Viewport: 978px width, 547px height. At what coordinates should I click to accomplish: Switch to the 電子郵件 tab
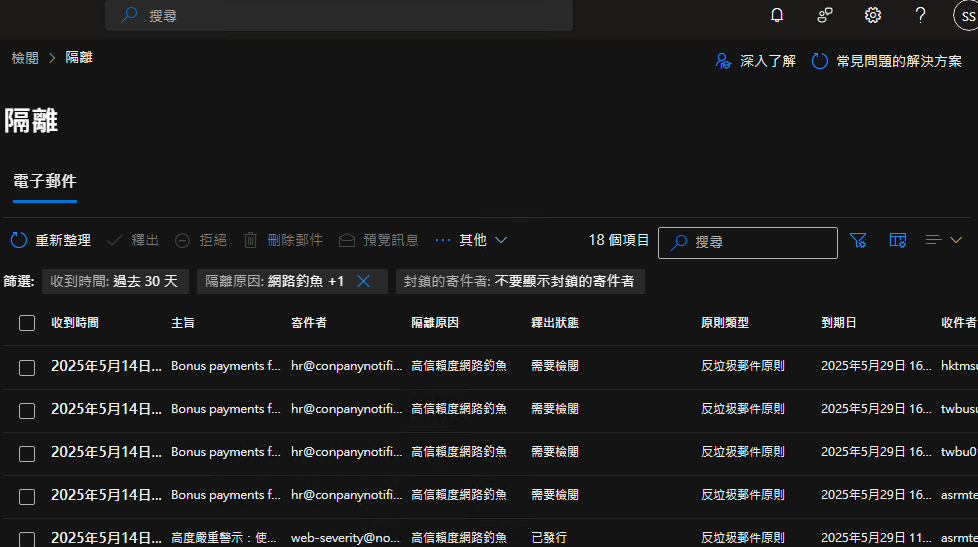44,181
